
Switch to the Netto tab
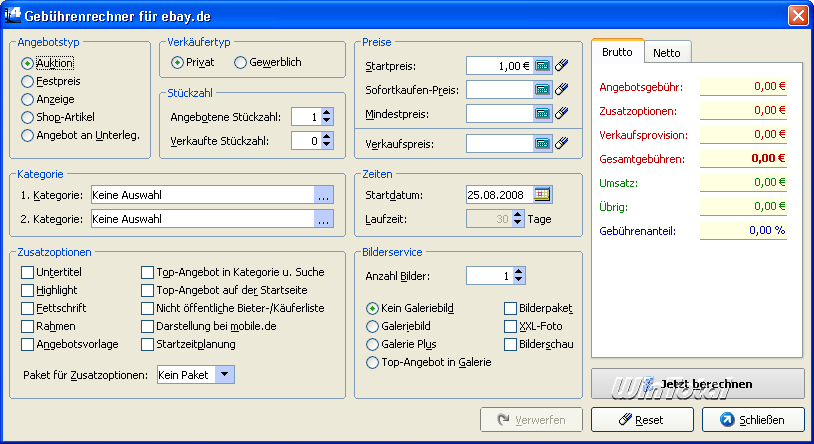667,52
